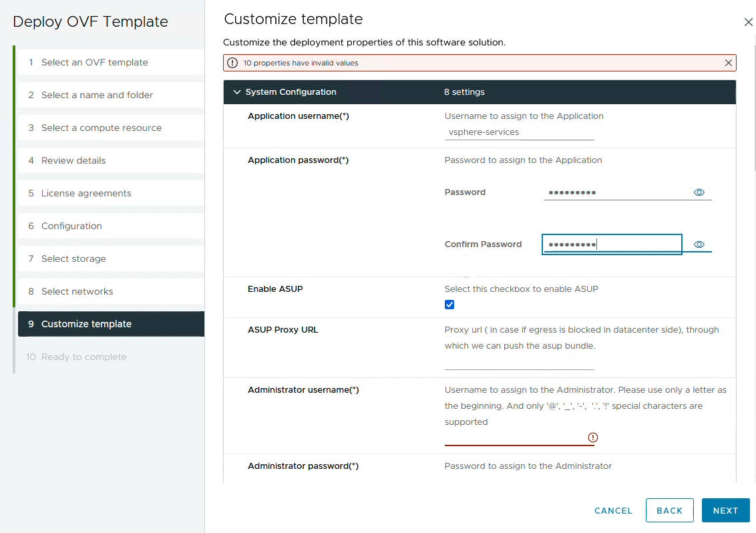The height and width of the screenshot is (533, 756).
Task: Cancel the OVF deployment wizard
Action: click(613, 510)
